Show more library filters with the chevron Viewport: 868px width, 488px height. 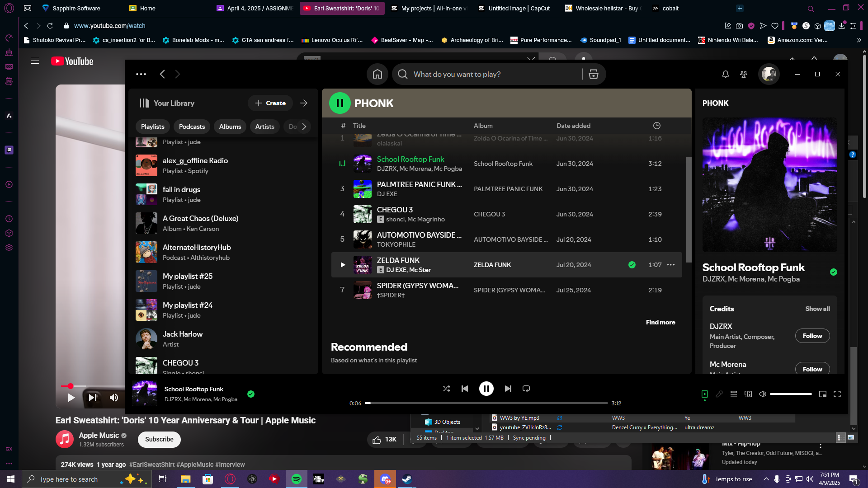click(304, 127)
